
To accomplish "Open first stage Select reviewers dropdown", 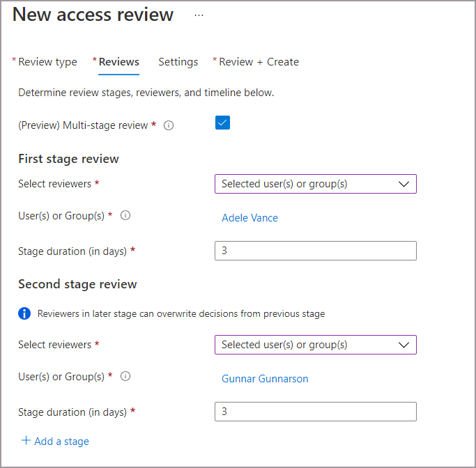I will (x=315, y=184).
